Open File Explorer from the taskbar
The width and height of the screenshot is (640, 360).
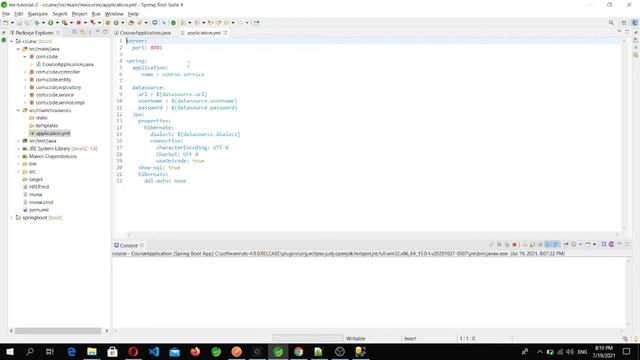[92, 351]
